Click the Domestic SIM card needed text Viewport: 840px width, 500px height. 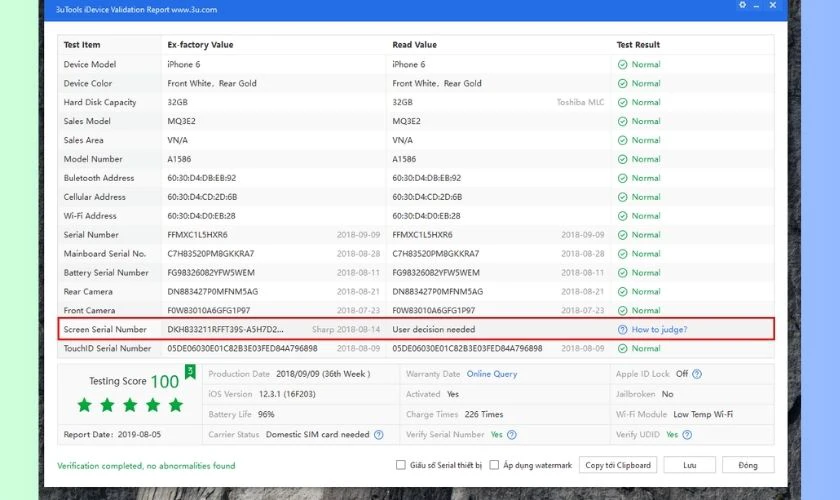[318, 435]
